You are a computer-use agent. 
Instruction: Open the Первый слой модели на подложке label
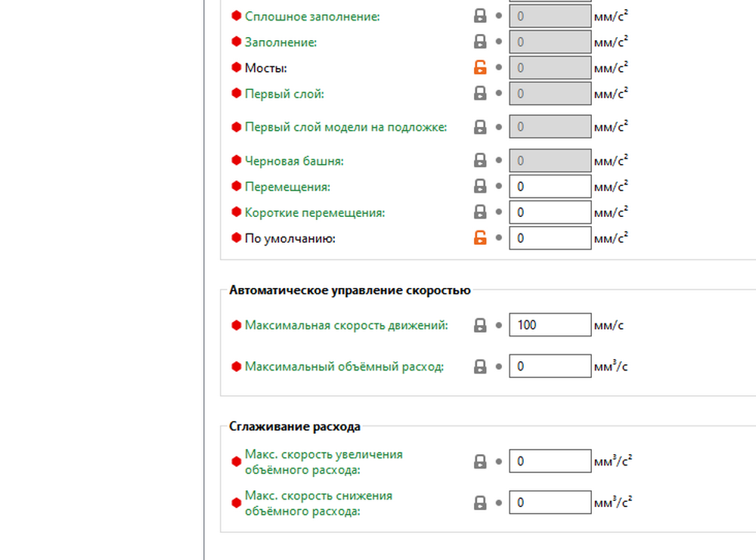tap(345, 127)
